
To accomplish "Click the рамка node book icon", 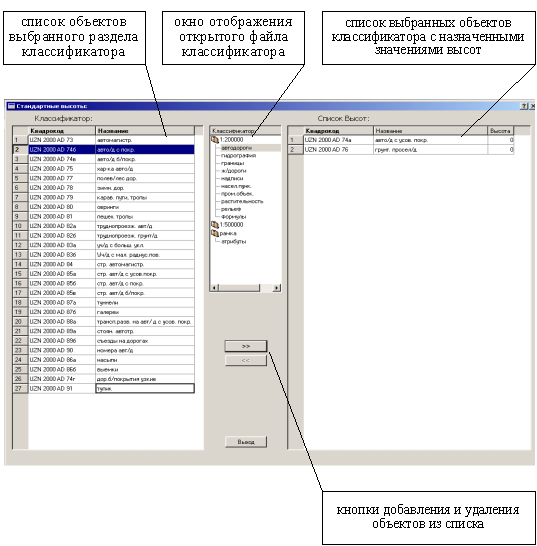I will pyautogui.click(x=215, y=233).
